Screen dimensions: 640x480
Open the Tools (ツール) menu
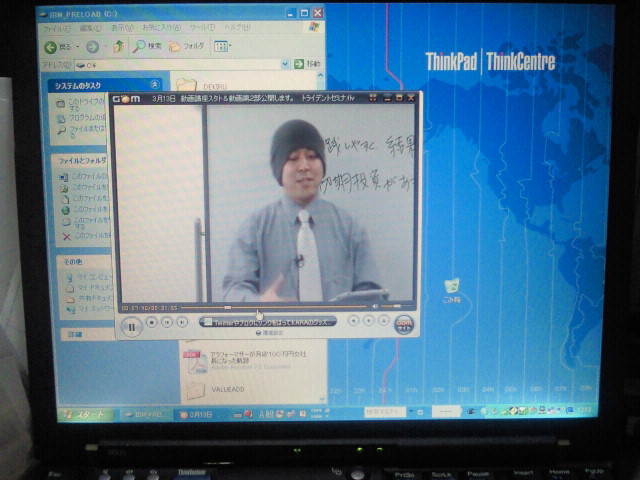(202, 27)
